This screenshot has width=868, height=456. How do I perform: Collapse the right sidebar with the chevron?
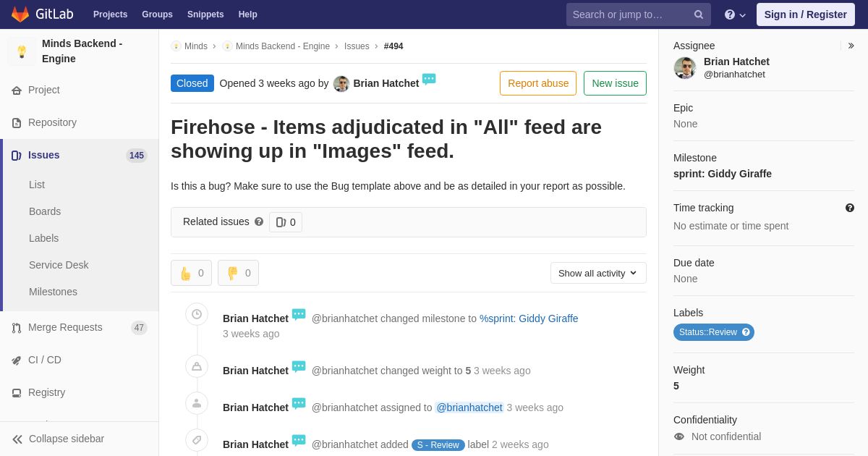point(851,46)
